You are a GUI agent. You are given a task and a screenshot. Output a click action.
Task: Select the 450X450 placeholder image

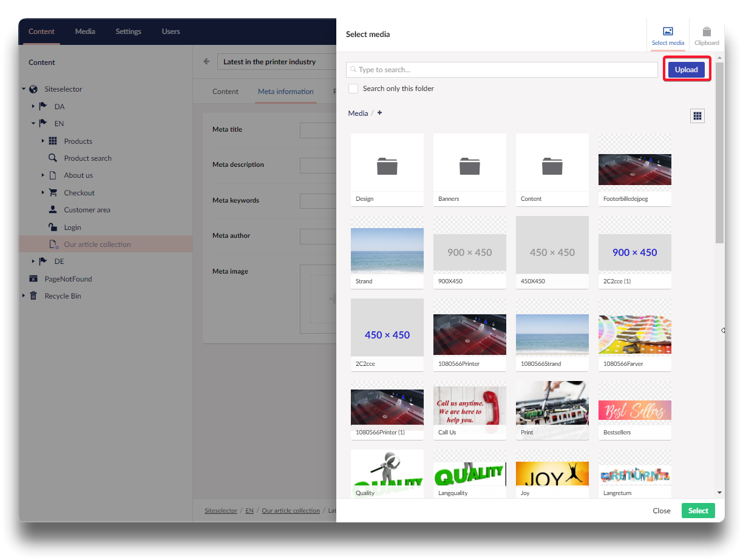(x=552, y=252)
